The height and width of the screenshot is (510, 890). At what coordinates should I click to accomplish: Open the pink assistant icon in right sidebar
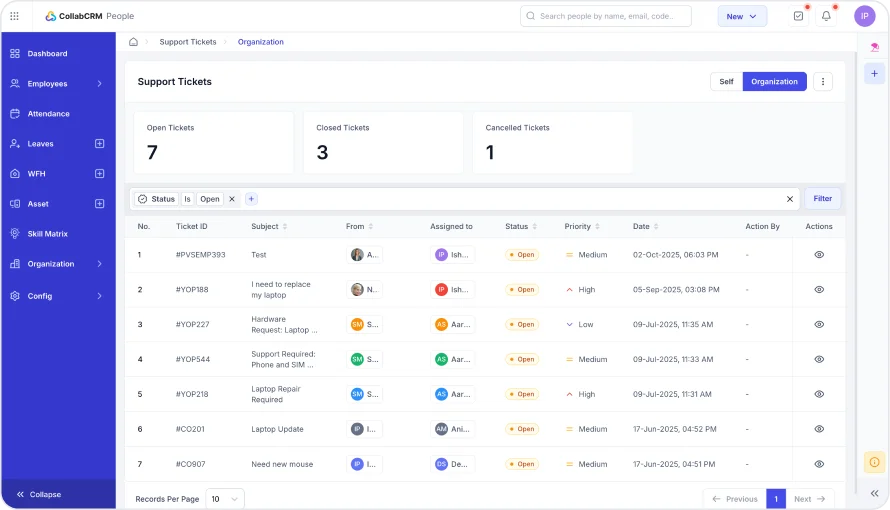pyautogui.click(x=874, y=47)
